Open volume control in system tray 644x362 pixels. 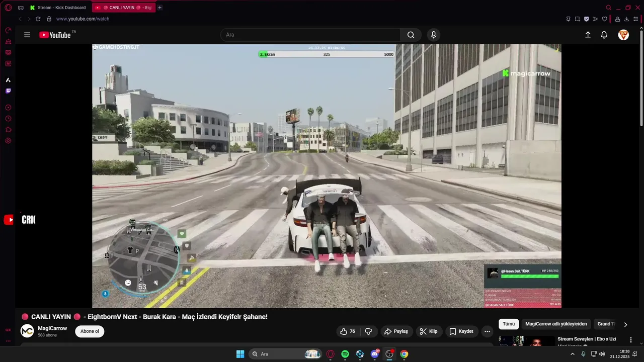click(602, 354)
